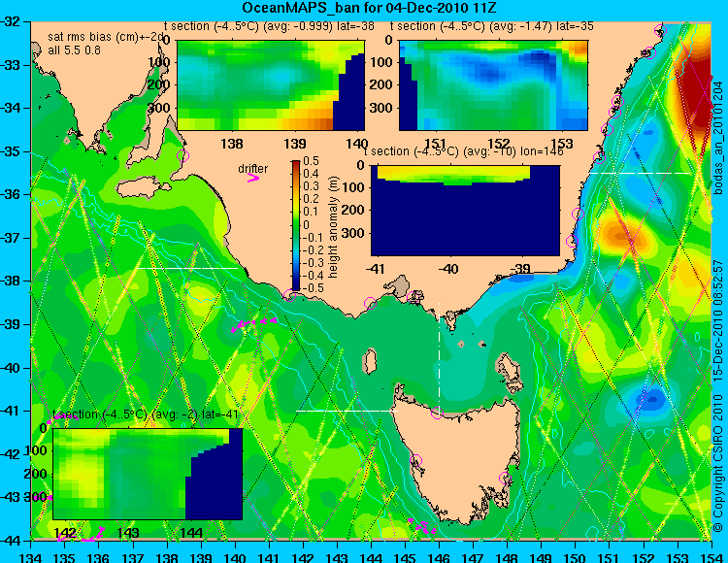Click the -38 latitude label on the left axis

pos(11,281)
